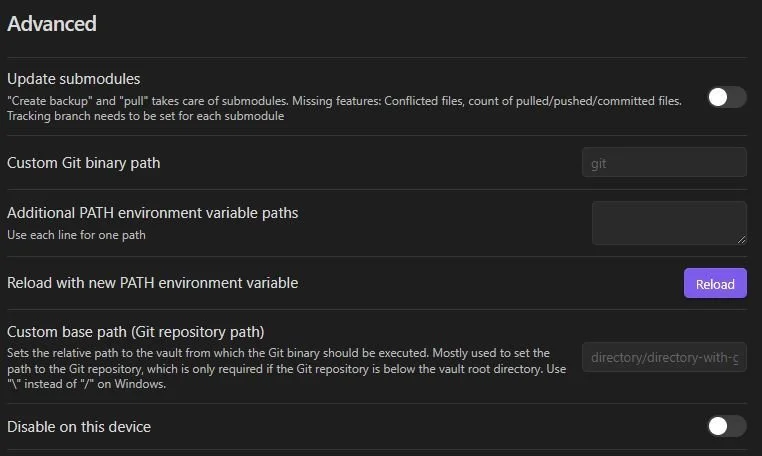Focus the Custom Git binary path field
Image resolution: width=762 pixels, height=456 pixels.
(664, 163)
